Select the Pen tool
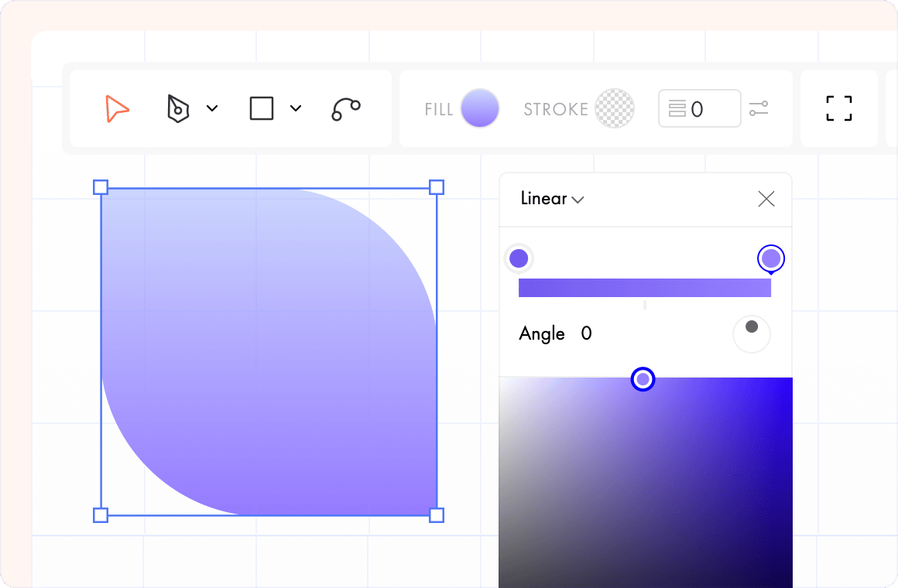Viewport: 898px width, 588px height. (177, 108)
